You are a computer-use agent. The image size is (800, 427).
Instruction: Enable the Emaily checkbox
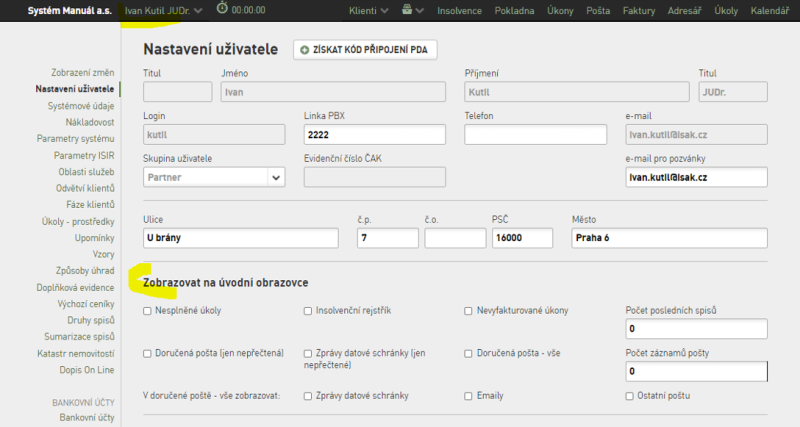468,396
